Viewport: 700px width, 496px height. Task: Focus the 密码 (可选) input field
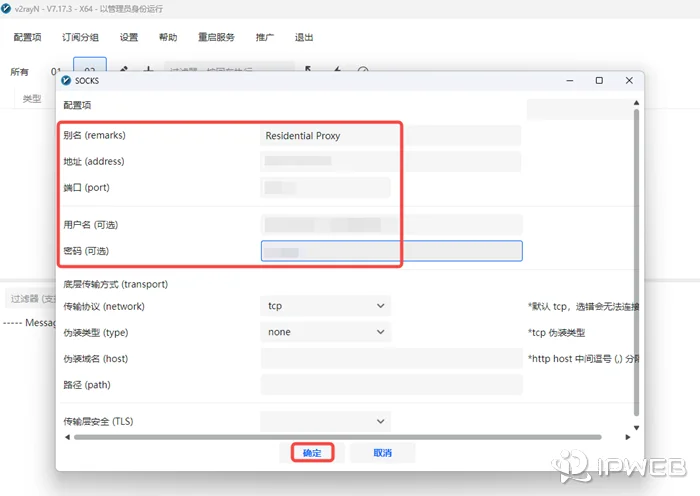coord(392,251)
